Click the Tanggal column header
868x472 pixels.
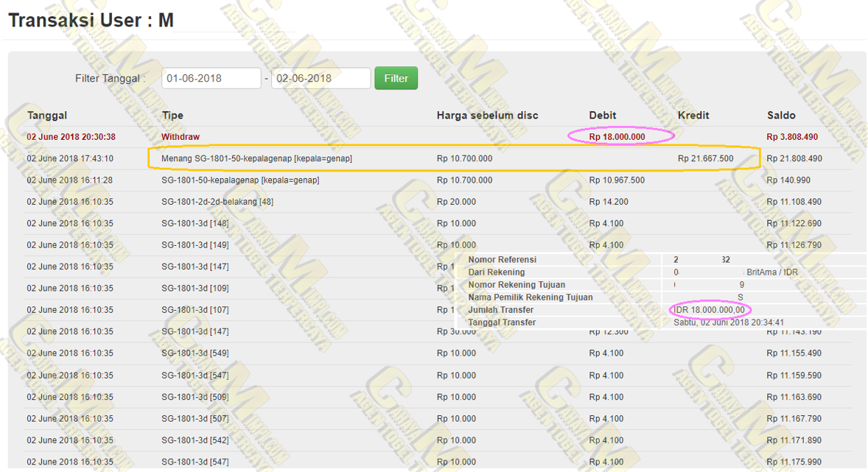pyautogui.click(x=47, y=116)
